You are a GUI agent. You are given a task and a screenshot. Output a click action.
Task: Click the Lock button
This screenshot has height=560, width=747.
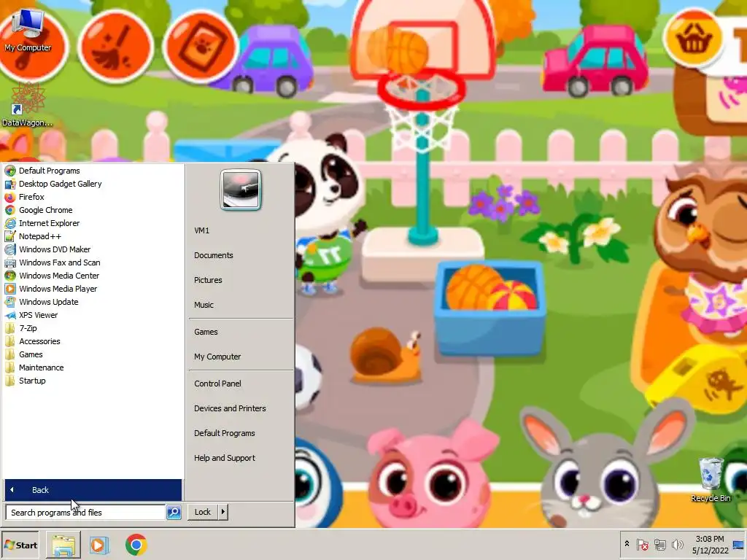pyautogui.click(x=203, y=512)
